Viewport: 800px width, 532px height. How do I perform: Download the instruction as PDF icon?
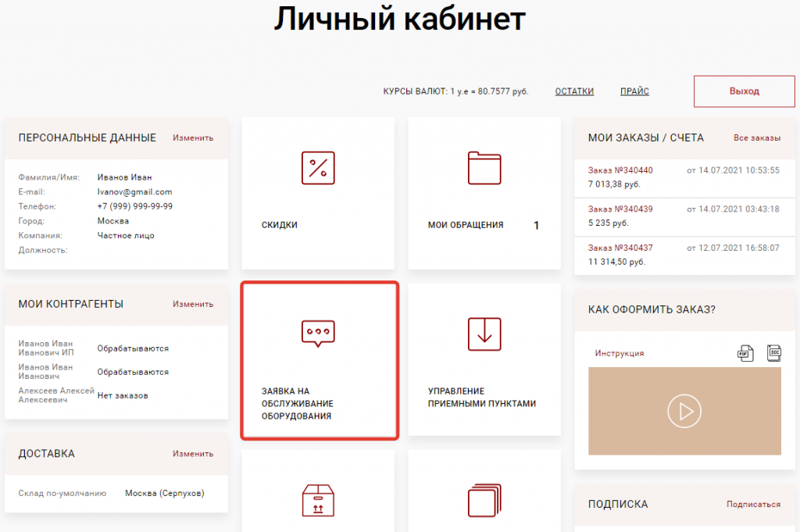click(x=745, y=353)
